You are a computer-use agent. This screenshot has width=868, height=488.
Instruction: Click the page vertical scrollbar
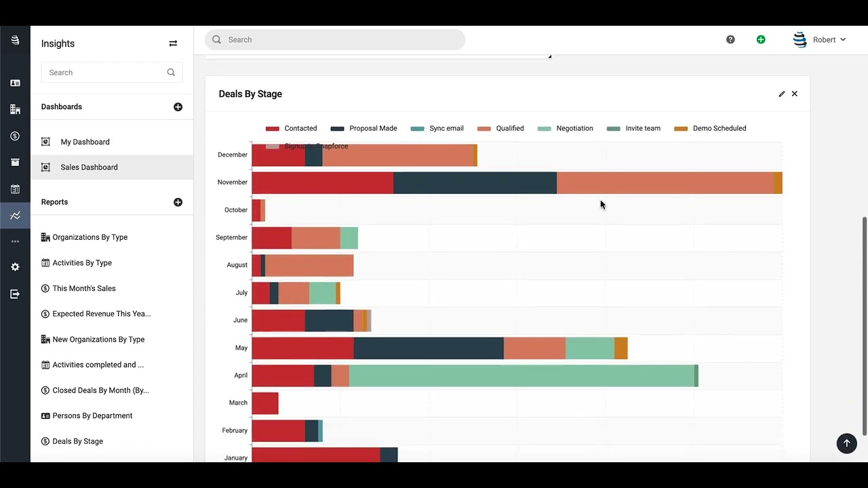pyautogui.click(x=864, y=326)
